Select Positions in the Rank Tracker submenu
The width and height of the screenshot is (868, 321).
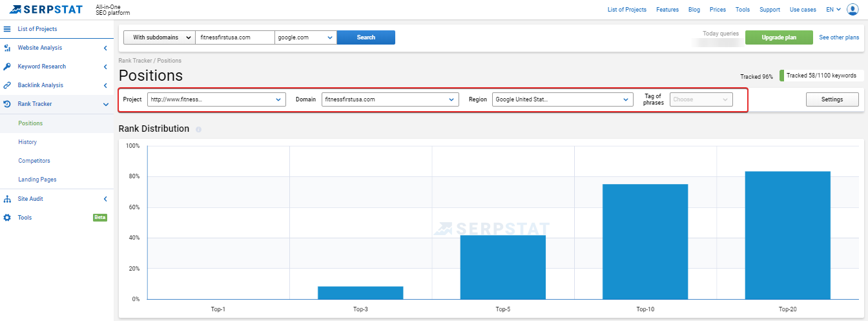30,123
